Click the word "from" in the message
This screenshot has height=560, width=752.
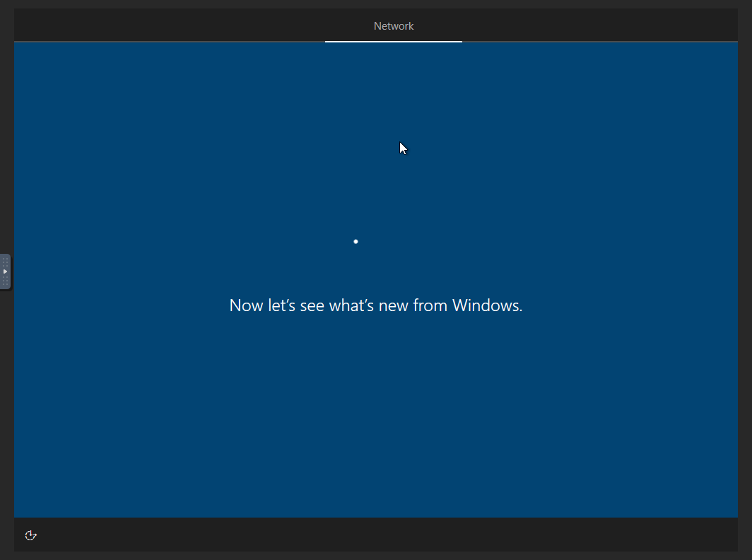430,305
